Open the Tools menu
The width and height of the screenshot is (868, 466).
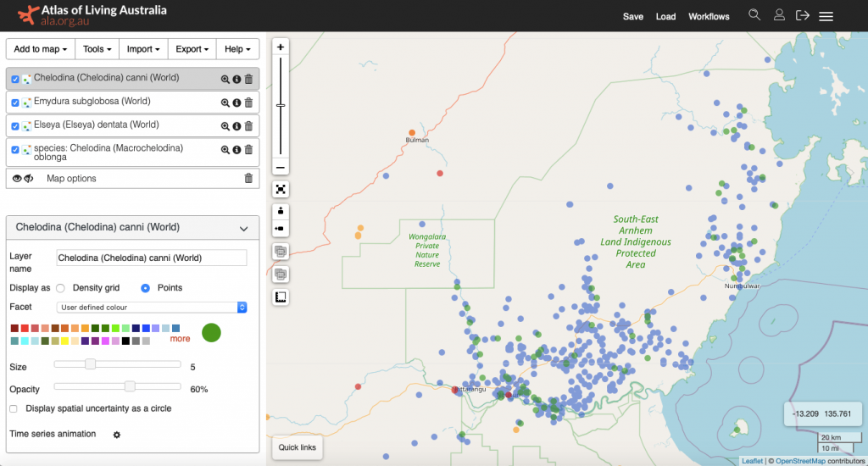pos(97,49)
